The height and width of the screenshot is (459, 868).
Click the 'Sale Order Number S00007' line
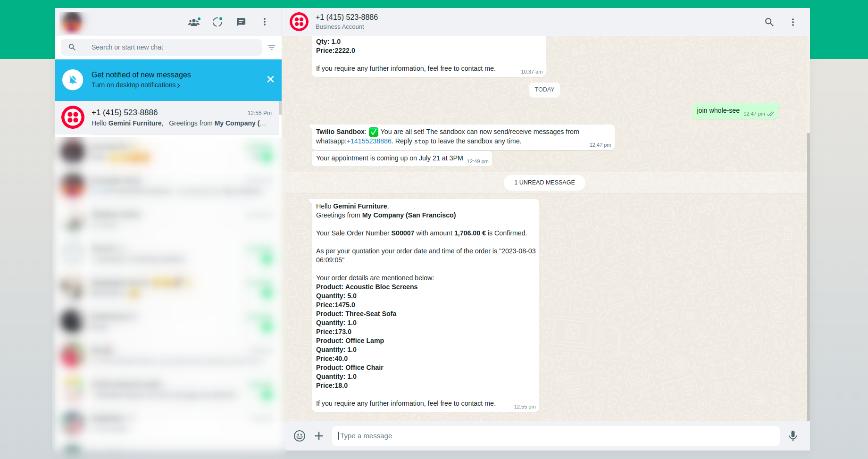421,234
